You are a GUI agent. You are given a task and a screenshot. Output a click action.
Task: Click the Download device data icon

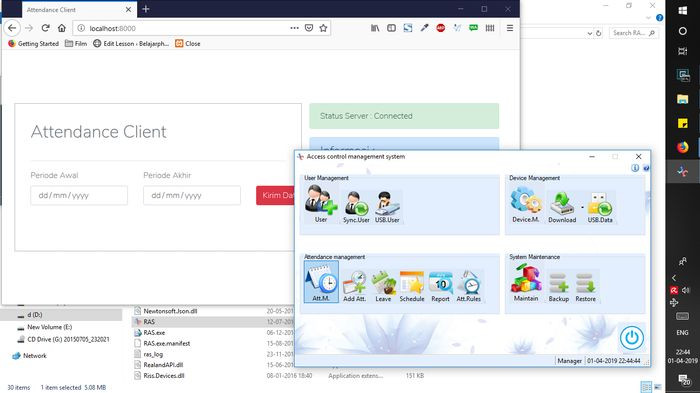point(562,207)
